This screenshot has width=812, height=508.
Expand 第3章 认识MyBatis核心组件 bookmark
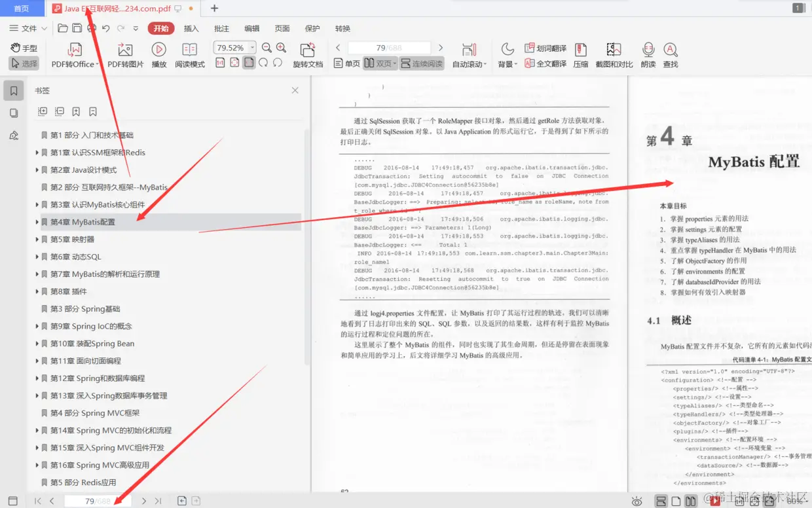coord(37,204)
